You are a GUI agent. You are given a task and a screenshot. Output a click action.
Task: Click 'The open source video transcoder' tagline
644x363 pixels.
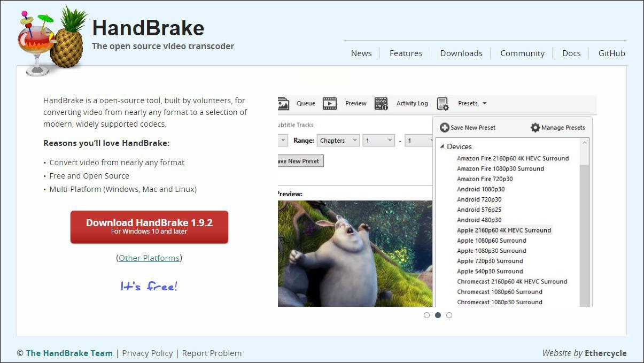coord(163,46)
